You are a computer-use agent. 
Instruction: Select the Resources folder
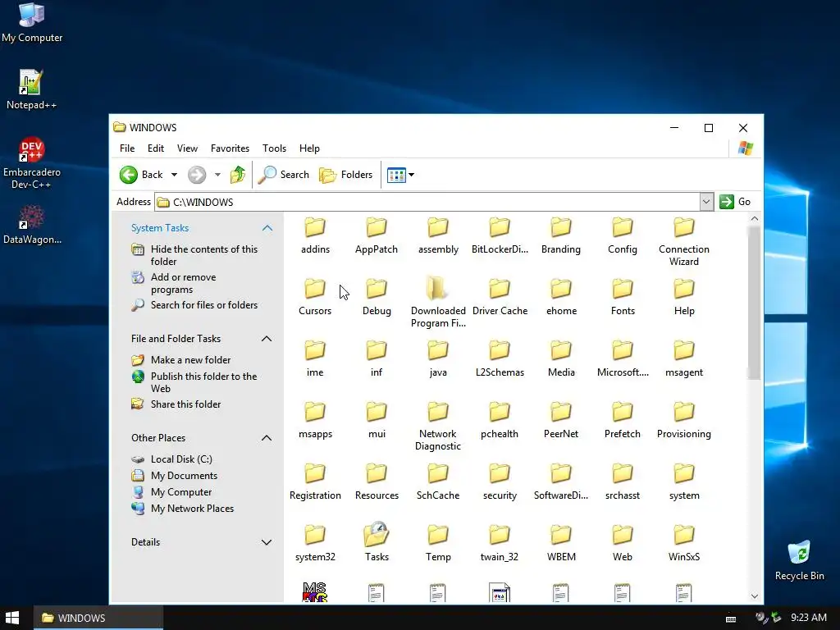coord(377,482)
